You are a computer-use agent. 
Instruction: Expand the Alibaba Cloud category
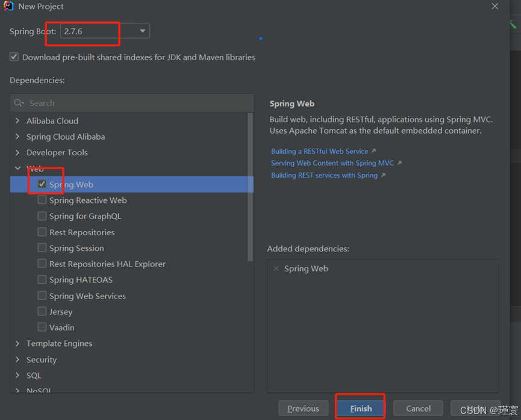point(17,121)
